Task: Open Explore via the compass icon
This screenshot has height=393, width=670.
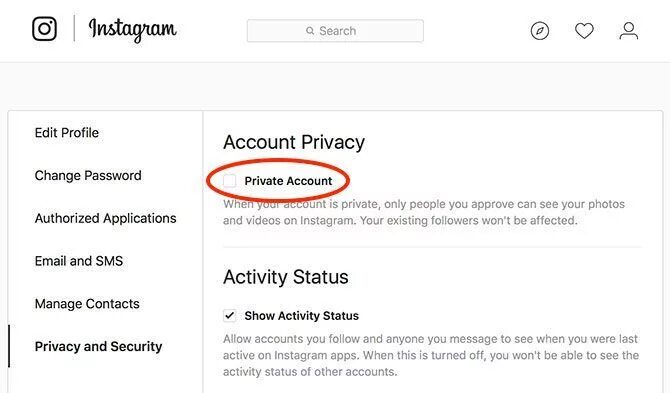Action: [540, 31]
